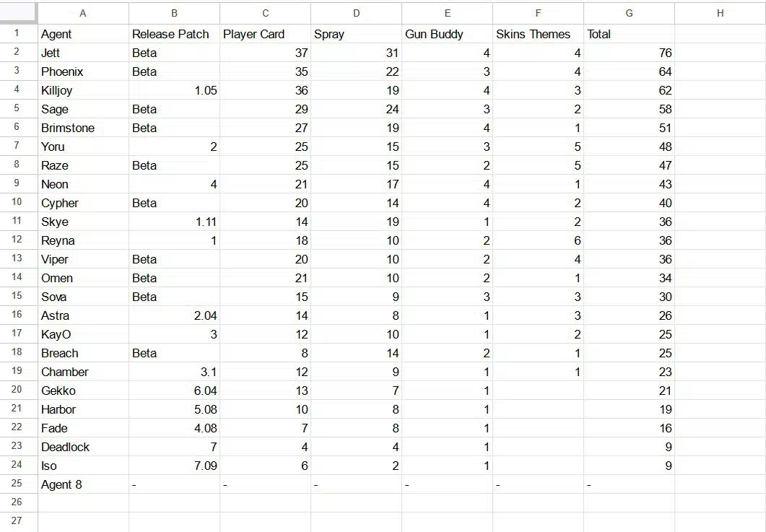Select the Agent header cell
This screenshot has width=766, height=532.
83,34
